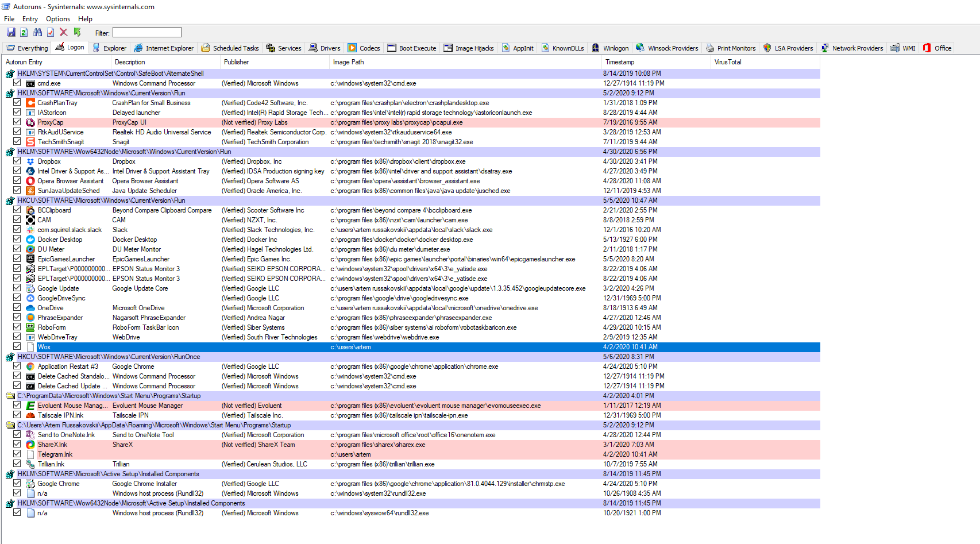Viewport: 980px width, 544px height.
Task: Save the Autoruns results via floppy disk icon
Action: click(11, 32)
